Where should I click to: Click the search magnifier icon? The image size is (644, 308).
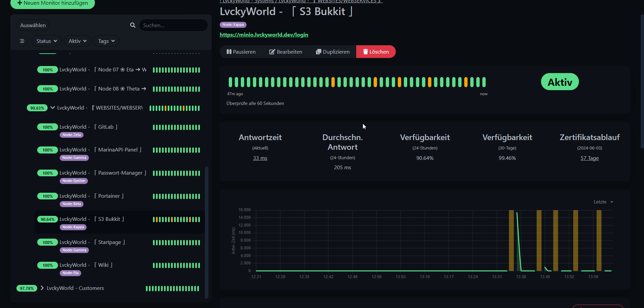coord(133,25)
